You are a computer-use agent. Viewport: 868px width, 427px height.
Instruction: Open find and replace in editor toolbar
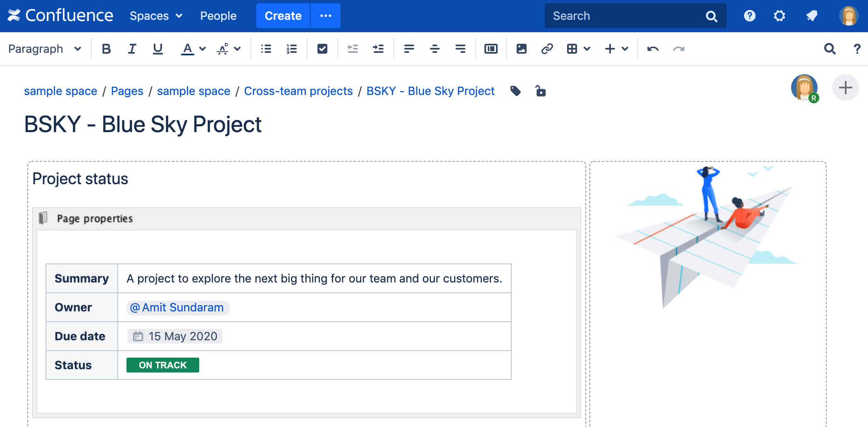[x=830, y=49]
